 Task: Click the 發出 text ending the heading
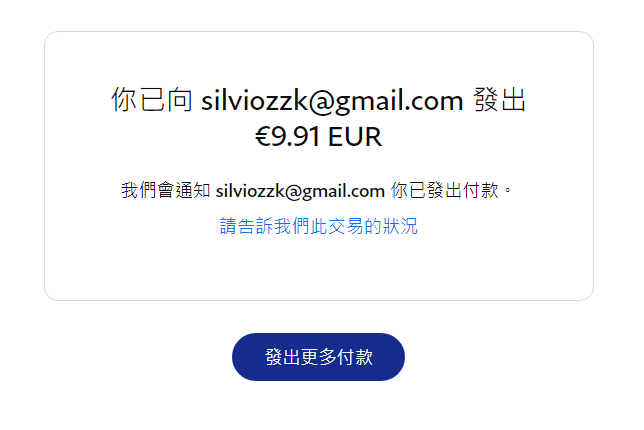tap(499, 100)
